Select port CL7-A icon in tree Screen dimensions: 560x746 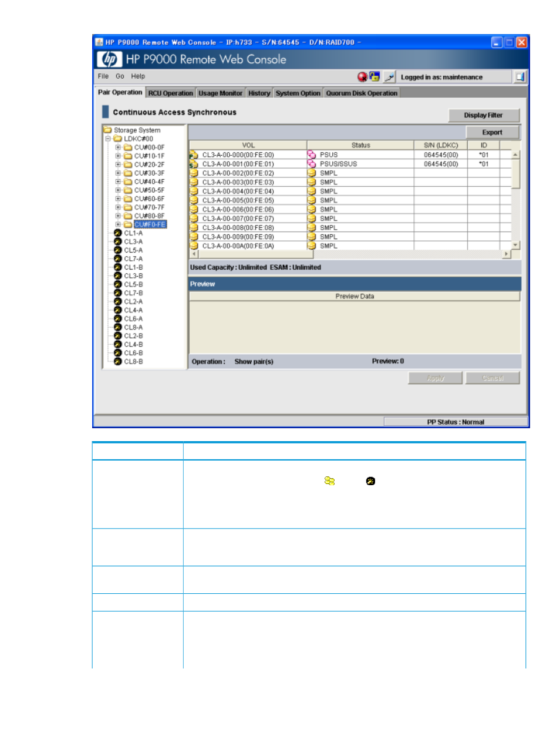(117, 258)
